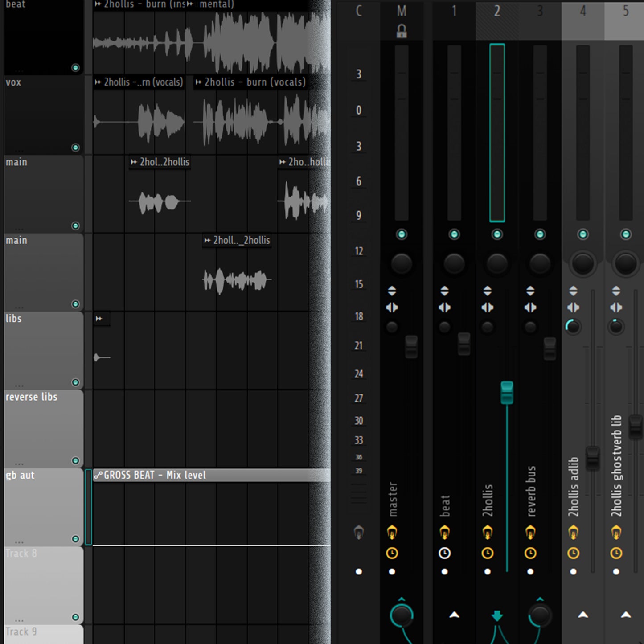
Task: Select the beat playlist track header
Action: 44,37
